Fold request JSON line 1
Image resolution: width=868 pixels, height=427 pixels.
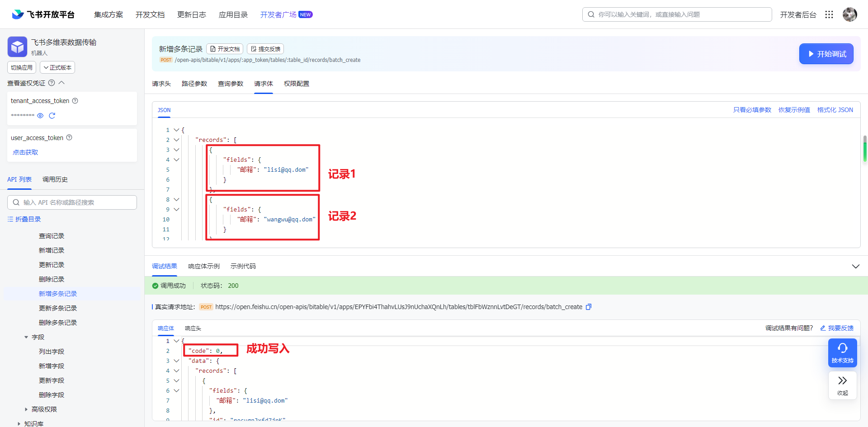pyautogui.click(x=177, y=130)
